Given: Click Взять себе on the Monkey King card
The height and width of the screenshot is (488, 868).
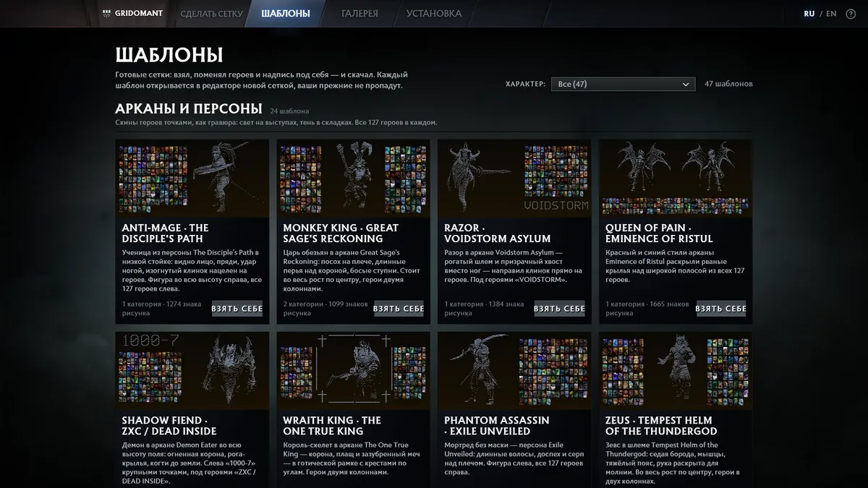Looking at the screenshot, I should [x=399, y=309].
